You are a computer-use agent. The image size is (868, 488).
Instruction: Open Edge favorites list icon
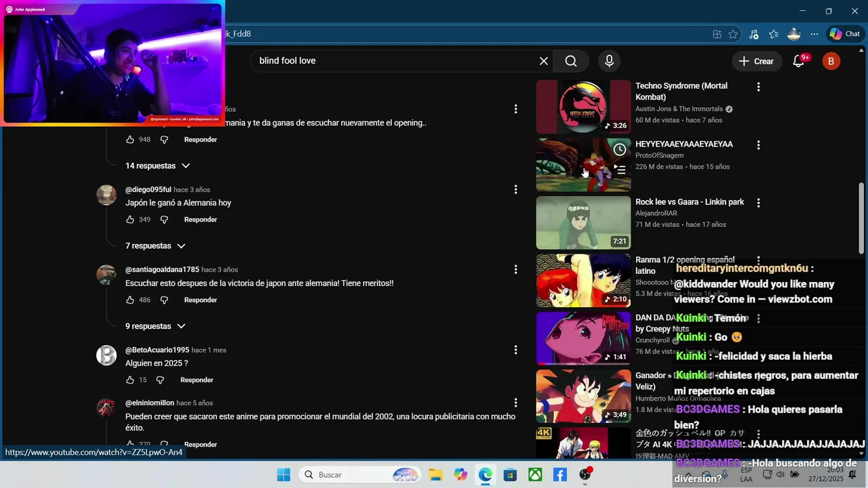774,34
